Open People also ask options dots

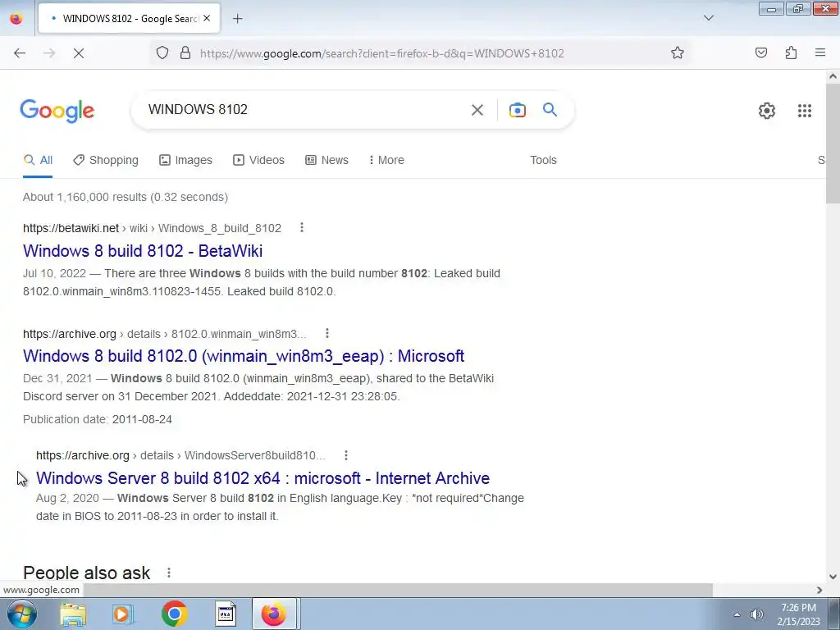coord(169,573)
